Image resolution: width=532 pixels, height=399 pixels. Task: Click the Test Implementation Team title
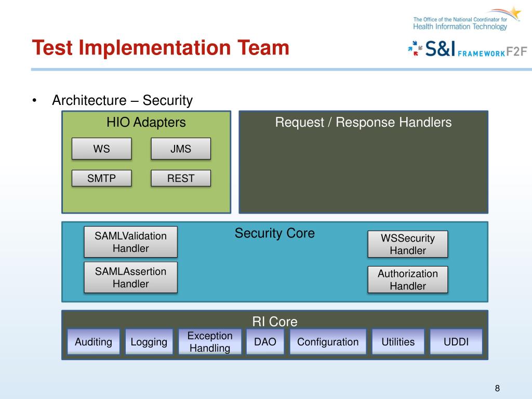[x=161, y=47]
